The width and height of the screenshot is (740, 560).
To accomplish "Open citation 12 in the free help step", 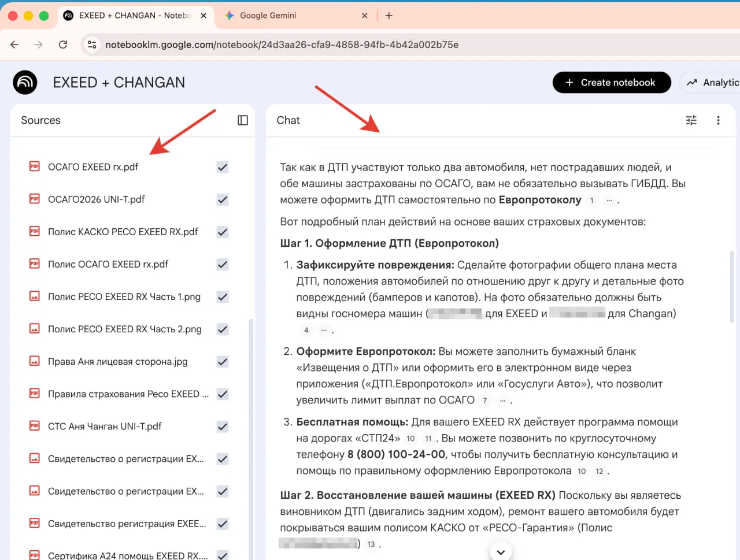I will pyautogui.click(x=600, y=471).
